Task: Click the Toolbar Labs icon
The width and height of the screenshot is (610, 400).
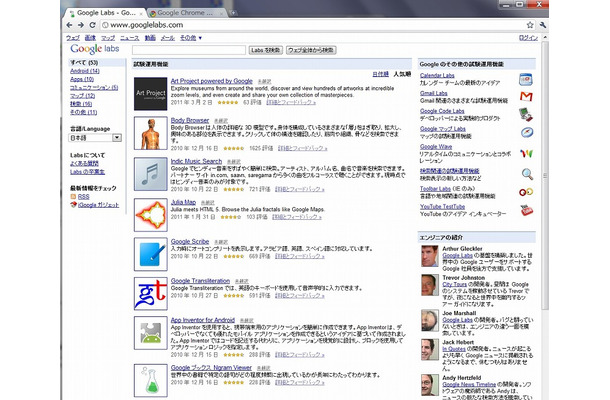Action: pos(526,192)
